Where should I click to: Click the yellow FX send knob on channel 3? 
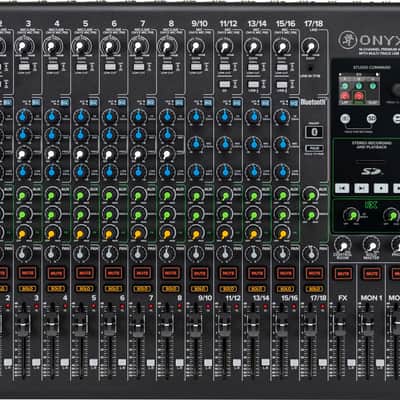click(24, 233)
